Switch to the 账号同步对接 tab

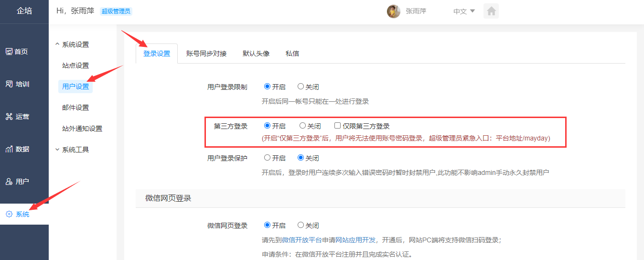(206, 54)
